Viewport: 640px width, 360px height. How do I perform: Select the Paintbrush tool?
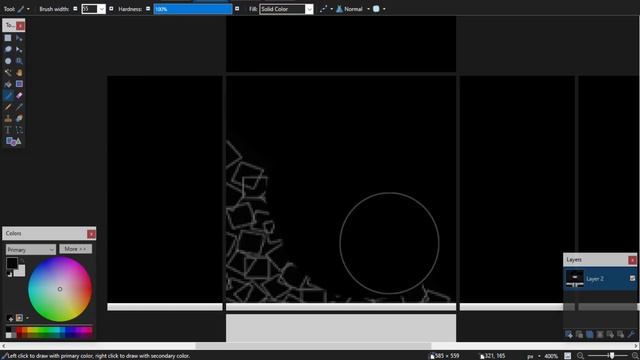8,96
